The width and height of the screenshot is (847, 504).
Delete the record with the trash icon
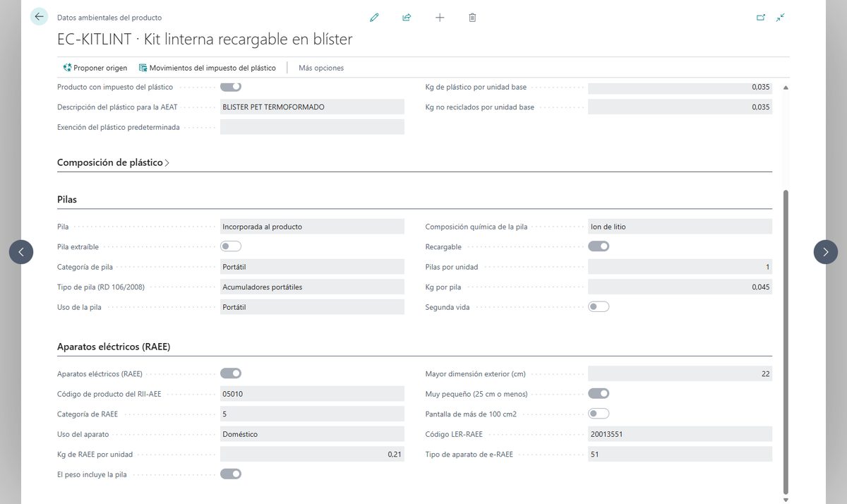tap(472, 18)
